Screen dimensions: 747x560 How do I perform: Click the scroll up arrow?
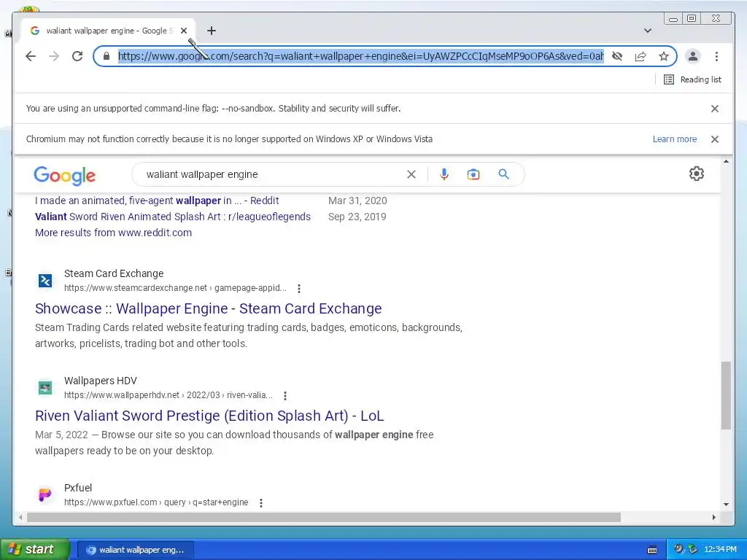726,162
